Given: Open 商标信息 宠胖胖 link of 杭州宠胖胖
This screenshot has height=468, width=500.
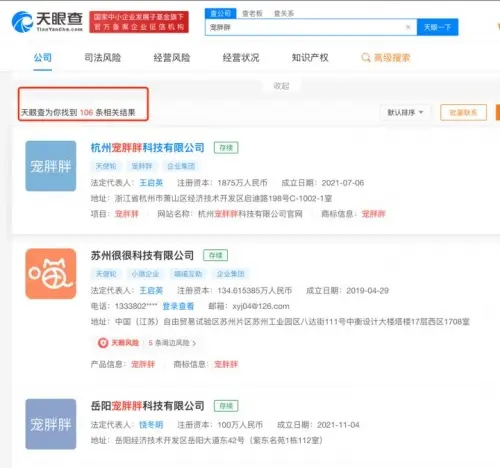Looking at the screenshot, I should [x=374, y=214].
